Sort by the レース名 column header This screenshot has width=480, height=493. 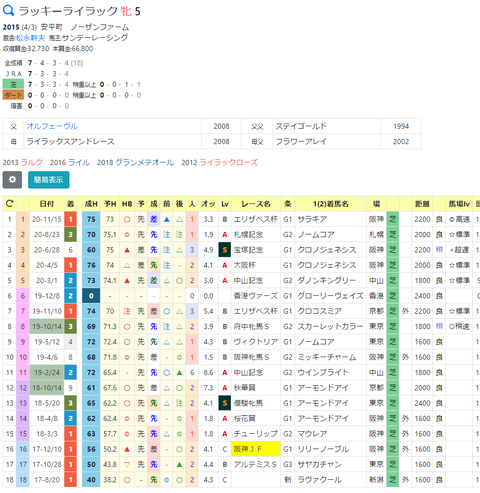(256, 204)
